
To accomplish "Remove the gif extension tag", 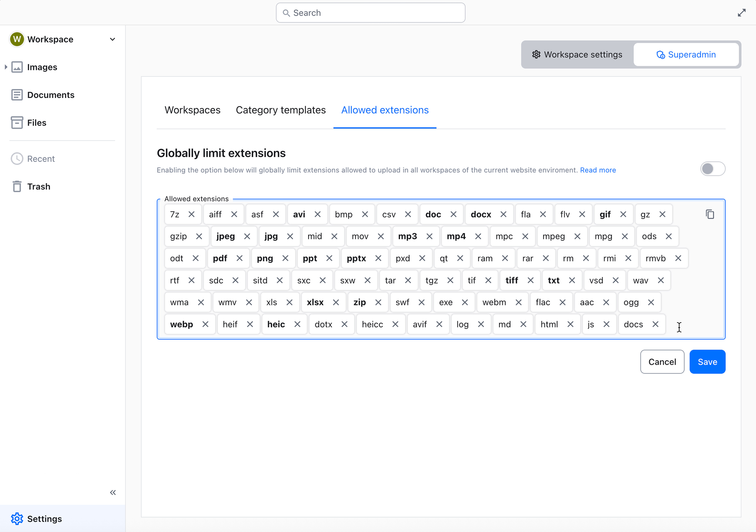I will pos(623,214).
